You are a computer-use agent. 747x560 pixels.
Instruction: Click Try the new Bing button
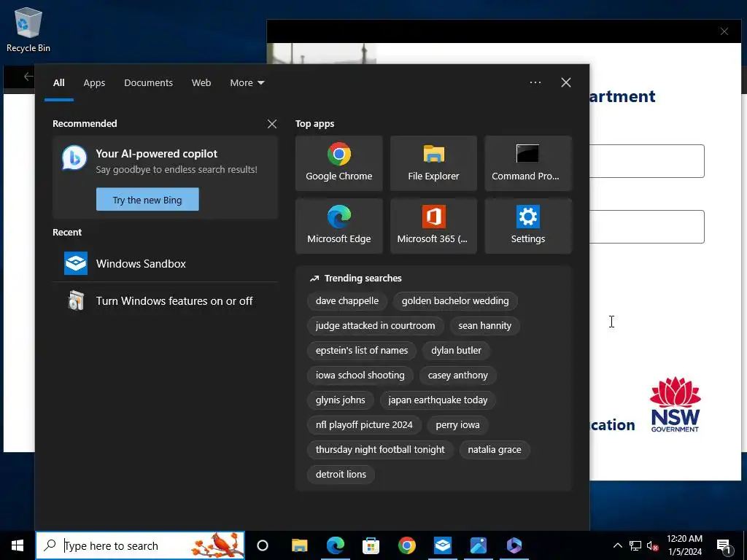(x=147, y=200)
